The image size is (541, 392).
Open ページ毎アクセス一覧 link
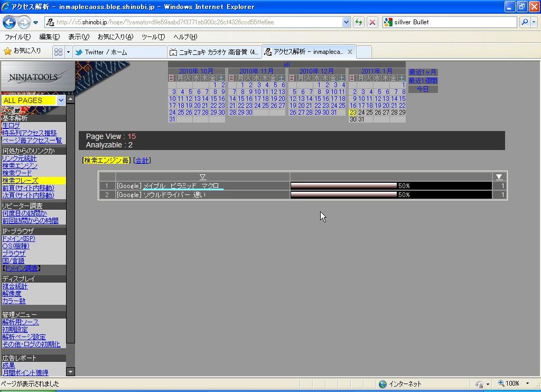pos(32,140)
